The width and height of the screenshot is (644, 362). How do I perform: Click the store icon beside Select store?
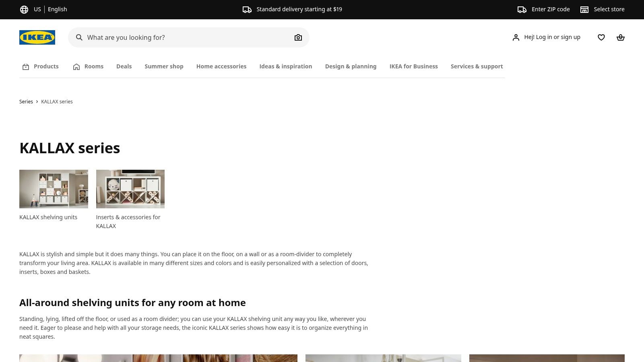[x=584, y=9]
